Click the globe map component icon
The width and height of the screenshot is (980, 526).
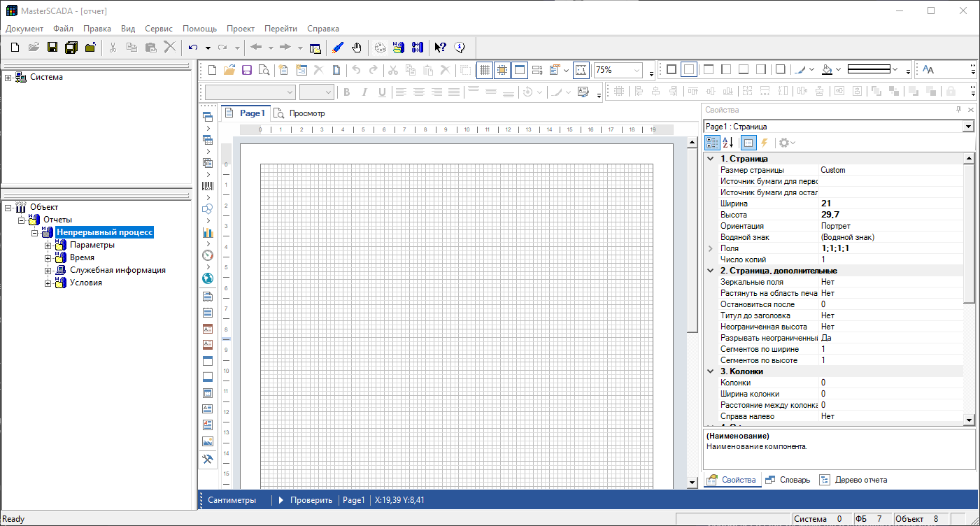[208, 278]
